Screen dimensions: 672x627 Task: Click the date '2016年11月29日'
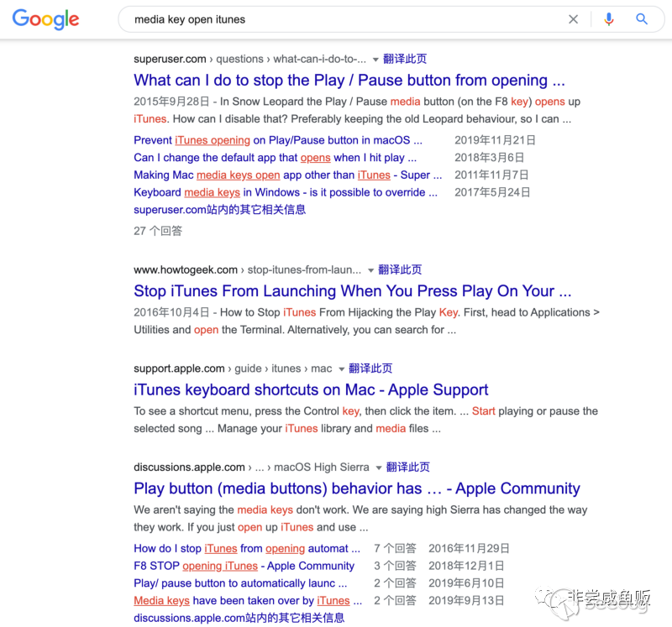470,549
